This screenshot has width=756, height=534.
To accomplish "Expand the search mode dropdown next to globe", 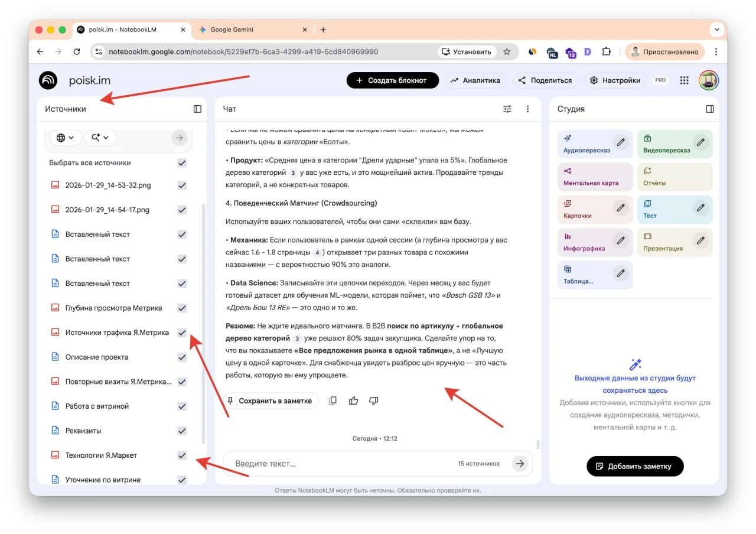I will click(x=100, y=138).
